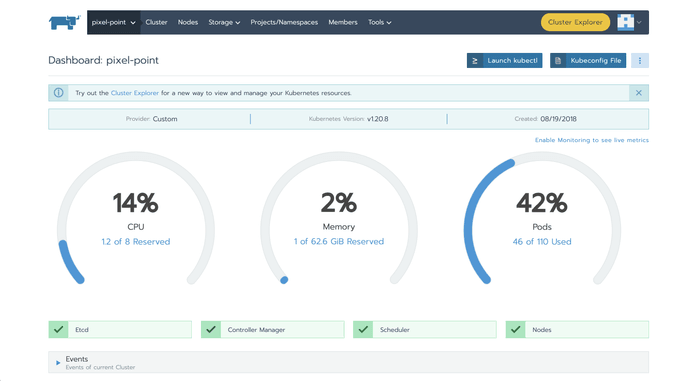The image size is (696, 381).
Task: Click the Etcd green checkmark icon
Action: click(x=59, y=329)
